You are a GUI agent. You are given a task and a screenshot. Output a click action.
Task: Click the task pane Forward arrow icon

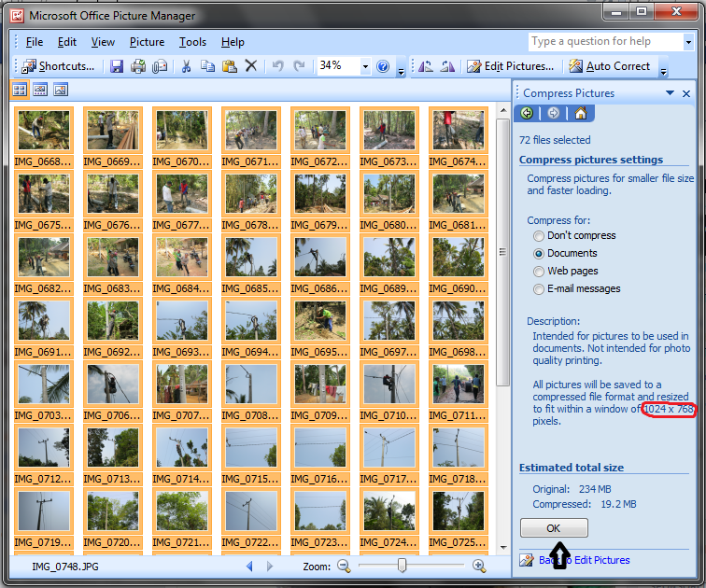coord(554,113)
